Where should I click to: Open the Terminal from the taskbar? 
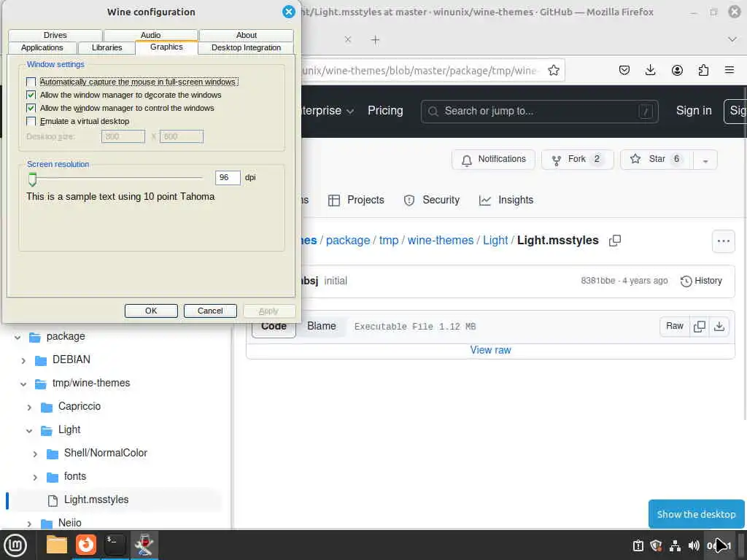coord(115,545)
